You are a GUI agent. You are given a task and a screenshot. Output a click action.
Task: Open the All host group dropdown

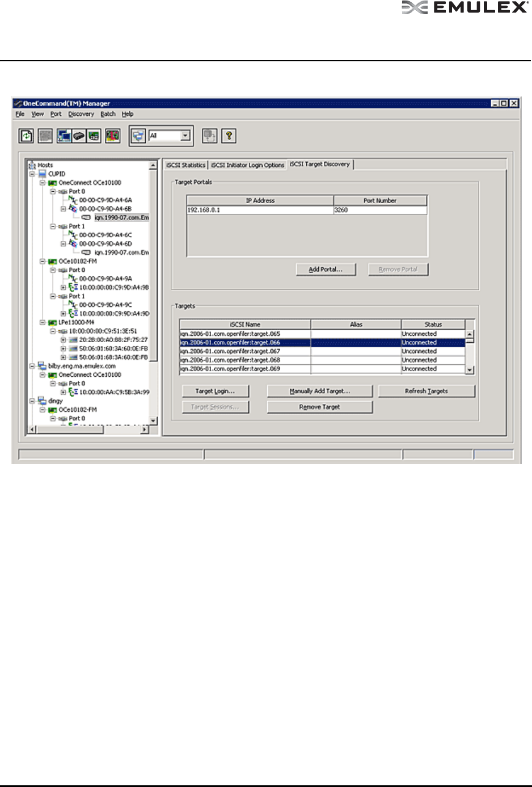(185, 136)
